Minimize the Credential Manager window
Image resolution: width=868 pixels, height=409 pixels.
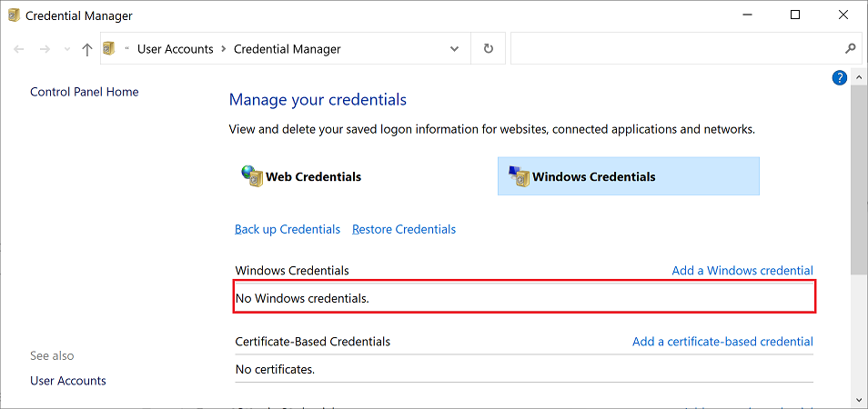click(x=746, y=15)
